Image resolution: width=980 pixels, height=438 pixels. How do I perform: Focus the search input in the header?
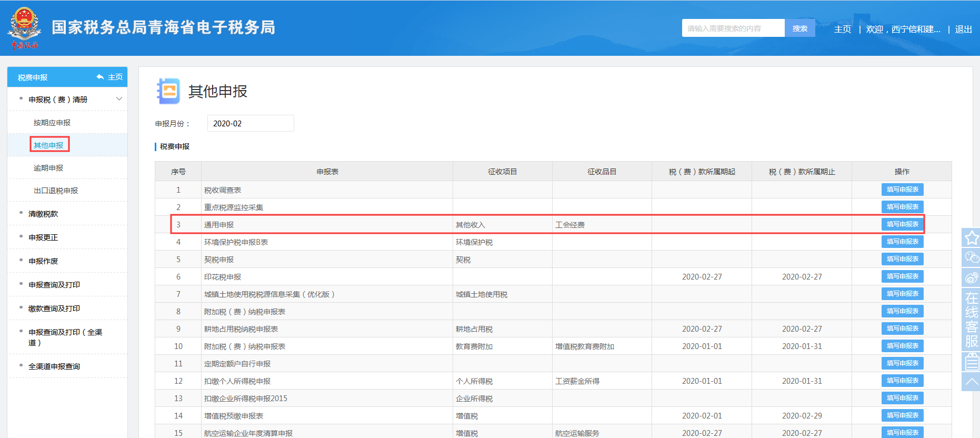click(733, 28)
